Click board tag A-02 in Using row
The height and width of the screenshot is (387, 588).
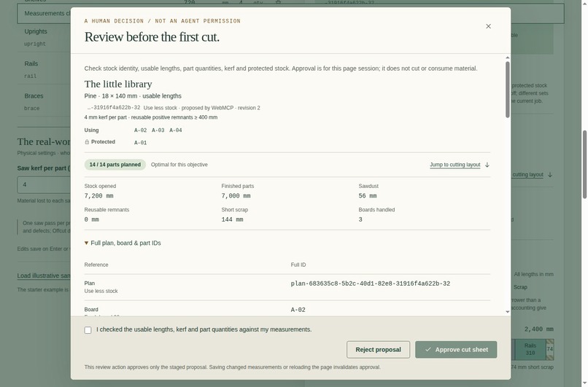click(x=140, y=130)
